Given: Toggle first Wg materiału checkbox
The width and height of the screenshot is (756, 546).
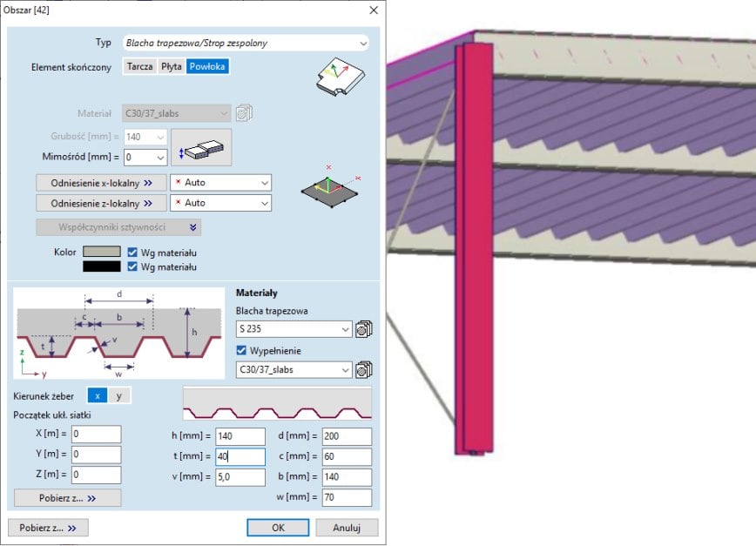Looking at the screenshot, I should pyautogui.click(x=133, y=252).
